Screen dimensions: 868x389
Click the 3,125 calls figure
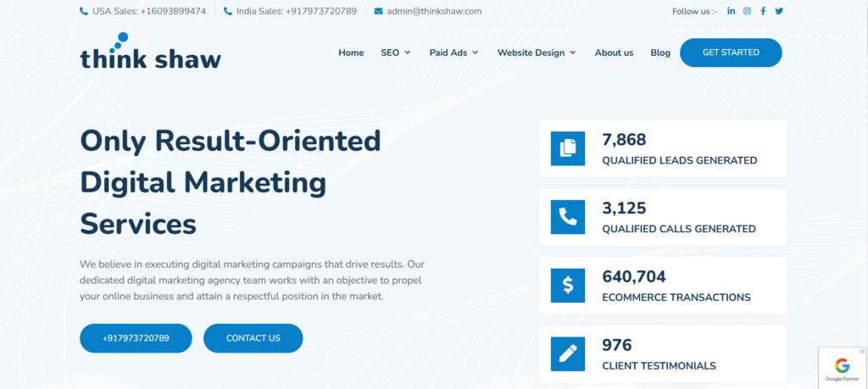pyautogui.click(x=624, y=208)
